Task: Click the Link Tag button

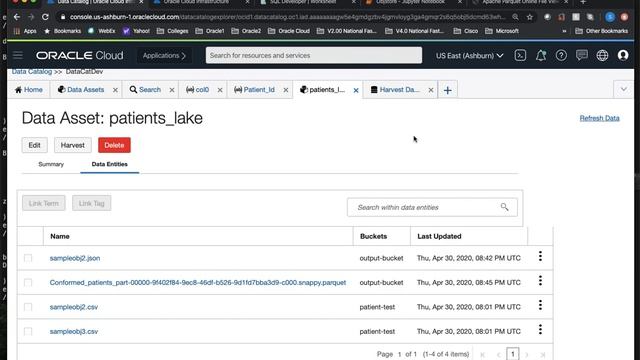Action: [x=91, y=203]
